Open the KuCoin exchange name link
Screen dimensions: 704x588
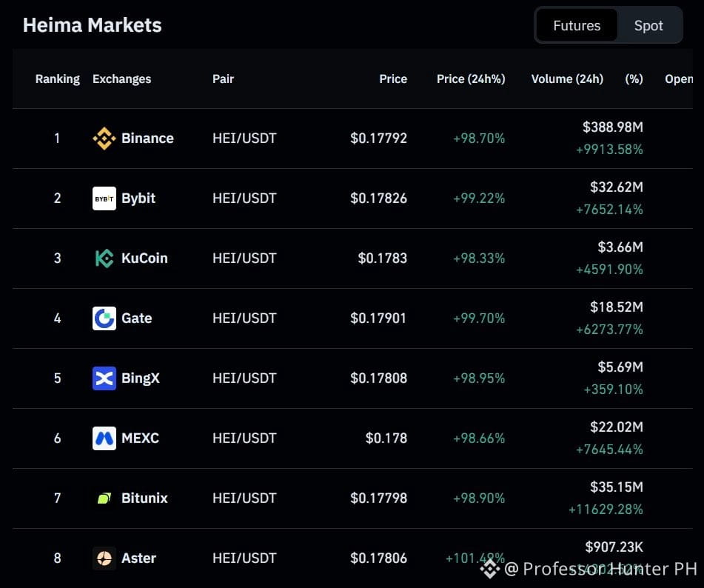tap(144, 258)
